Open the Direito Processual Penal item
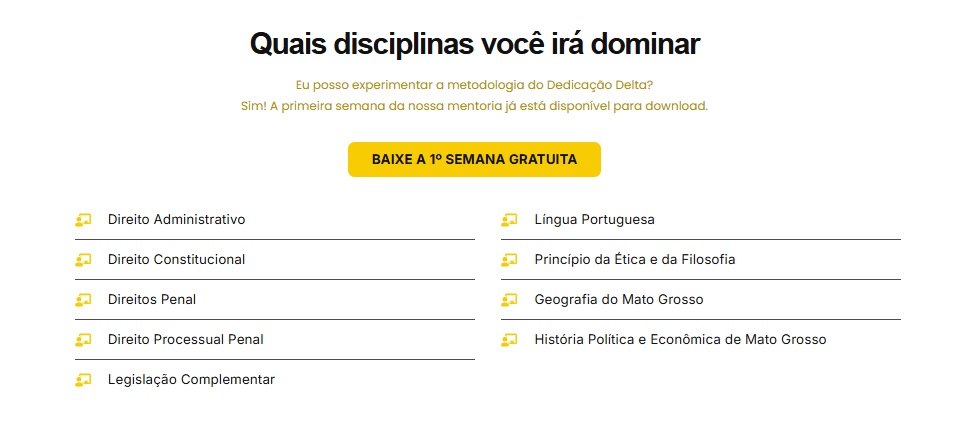Image resolution: width=974 pixels, height=435 pixels. 185,340
